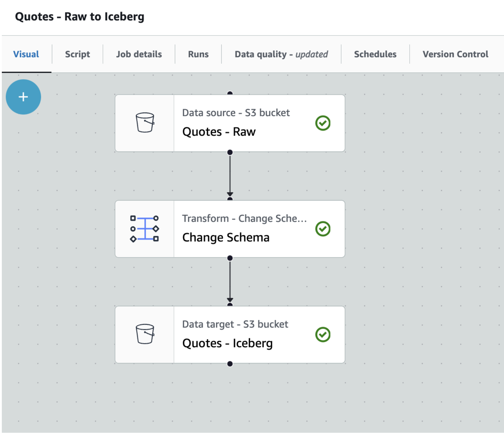Click green check status on Quotes - Iceberg node
504x434 pixels.
coord(322,334)
